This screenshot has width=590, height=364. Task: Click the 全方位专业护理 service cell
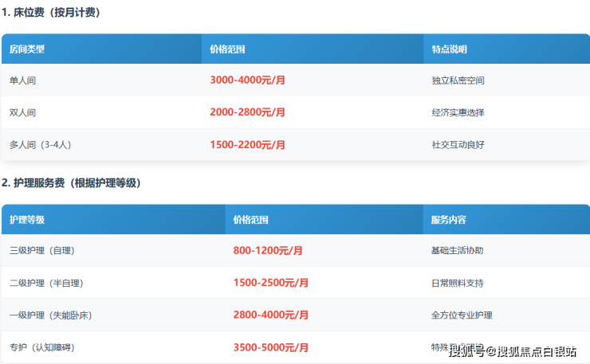tap(462, 315)
